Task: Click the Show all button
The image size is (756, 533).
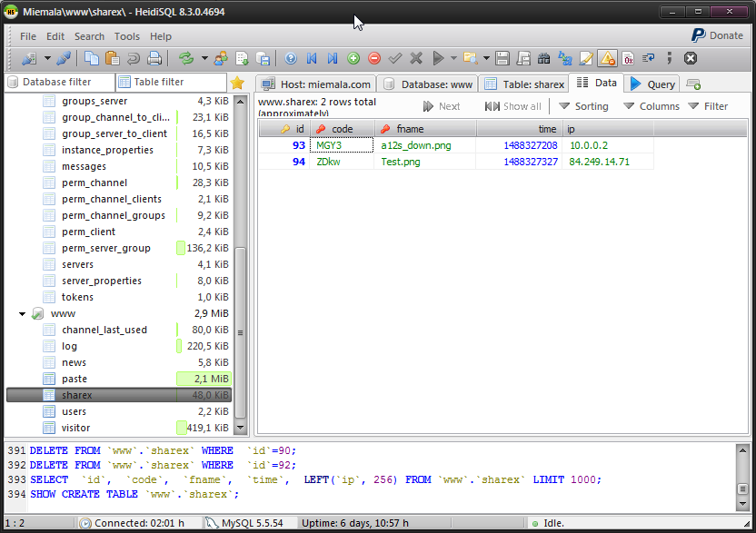Action: 513,106
